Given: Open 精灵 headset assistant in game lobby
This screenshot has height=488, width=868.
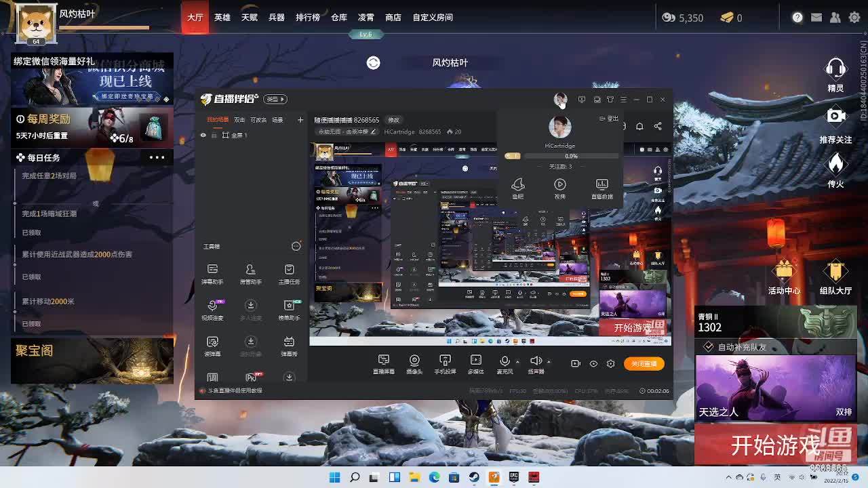Looking at the screenshot, I should 835,75.
